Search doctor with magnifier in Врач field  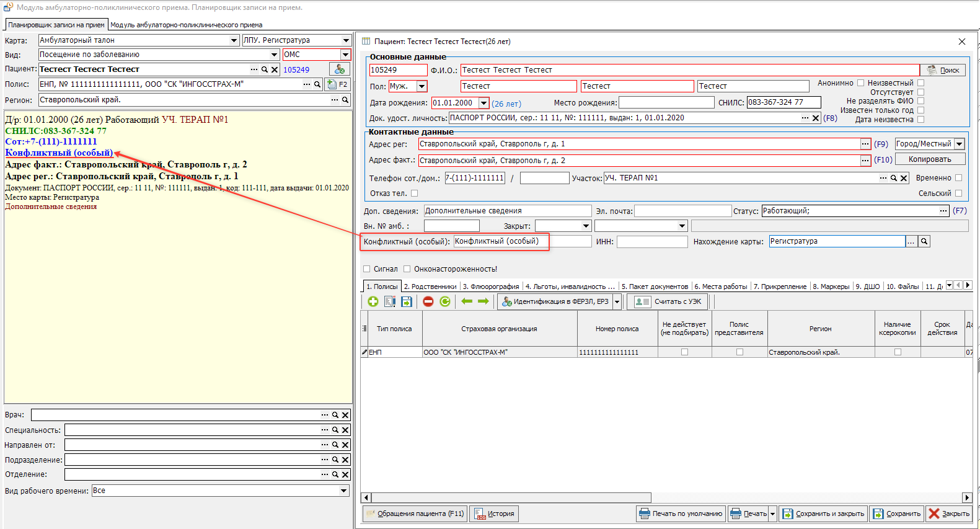[x=335, y=415]
